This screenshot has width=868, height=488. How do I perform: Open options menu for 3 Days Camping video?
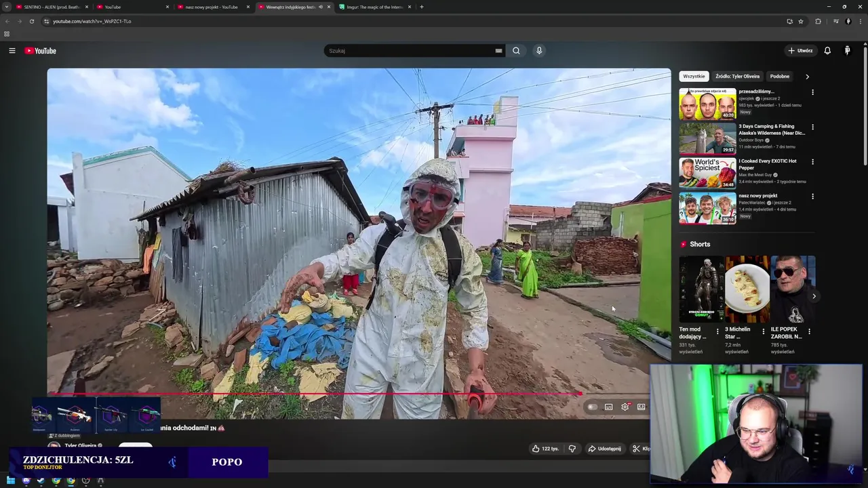(812, 127)
